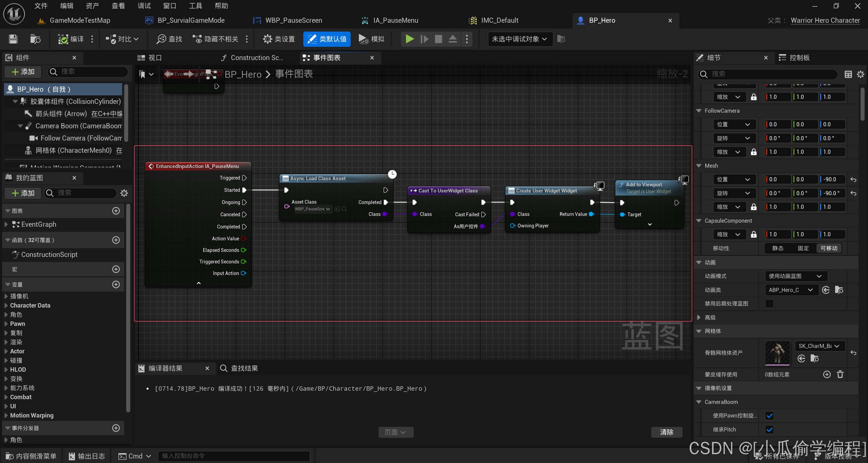Add a new variable with plus icon
This screenshot has width=868, height=463.
(116, 284)
